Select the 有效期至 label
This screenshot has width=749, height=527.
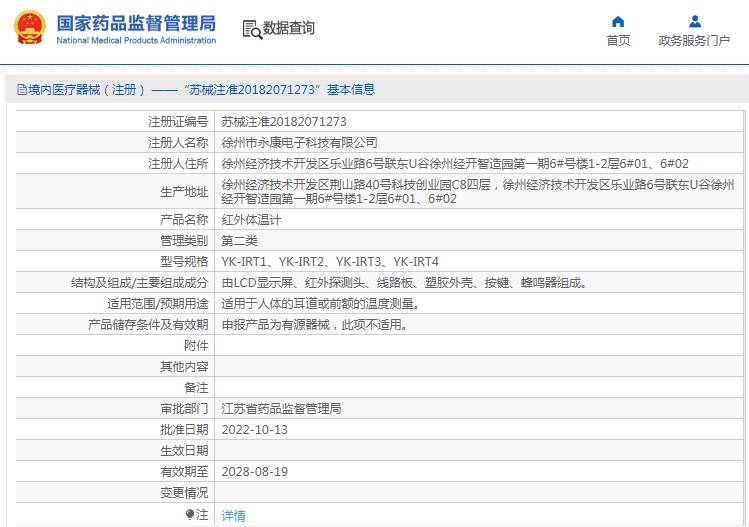coord(184,472)
